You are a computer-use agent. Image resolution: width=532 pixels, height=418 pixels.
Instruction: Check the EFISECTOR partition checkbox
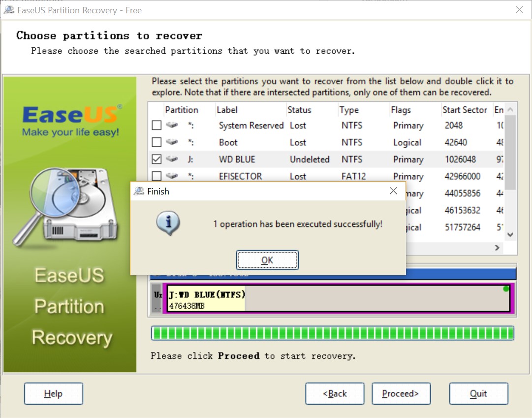point(156,176)
